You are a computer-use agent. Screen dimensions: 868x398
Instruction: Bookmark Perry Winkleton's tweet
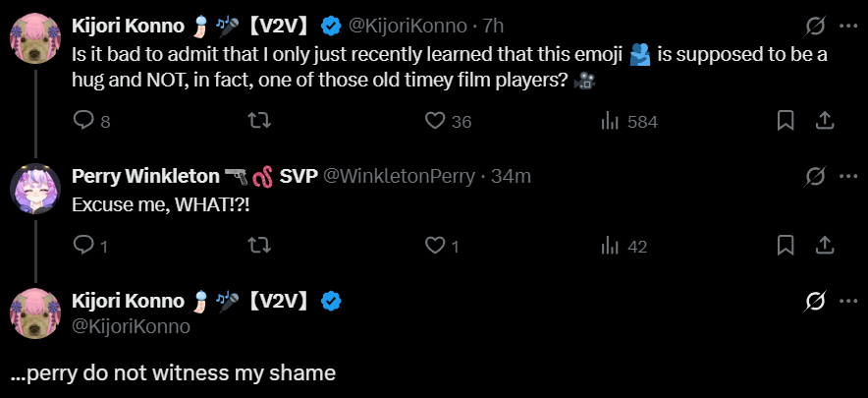[x=786, y=246]
